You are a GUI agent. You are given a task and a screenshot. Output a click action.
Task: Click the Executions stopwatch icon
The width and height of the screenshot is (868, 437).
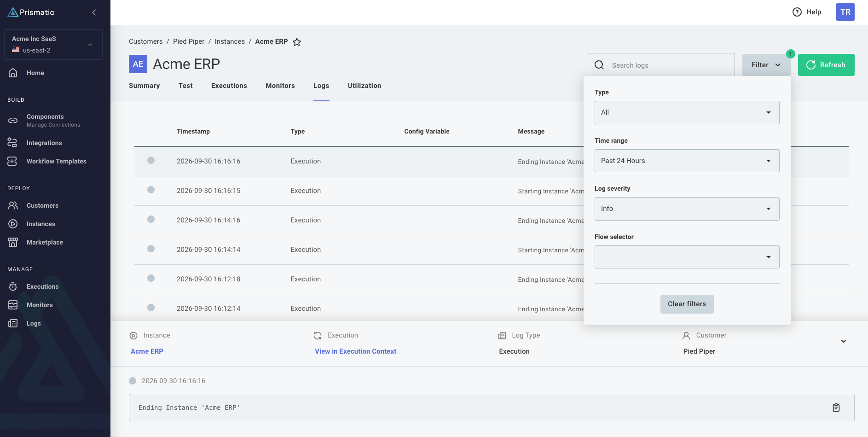point(13,286)
